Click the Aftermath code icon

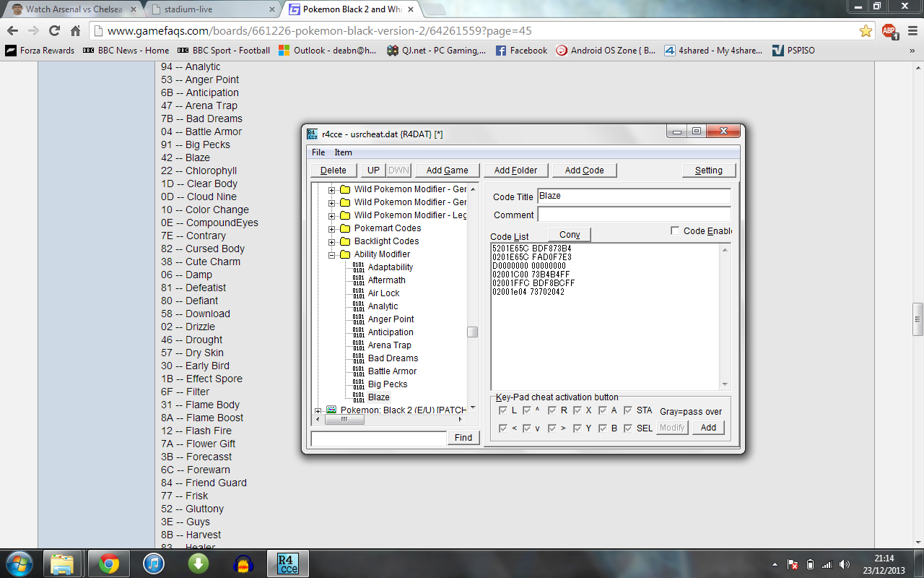[358, 280]
